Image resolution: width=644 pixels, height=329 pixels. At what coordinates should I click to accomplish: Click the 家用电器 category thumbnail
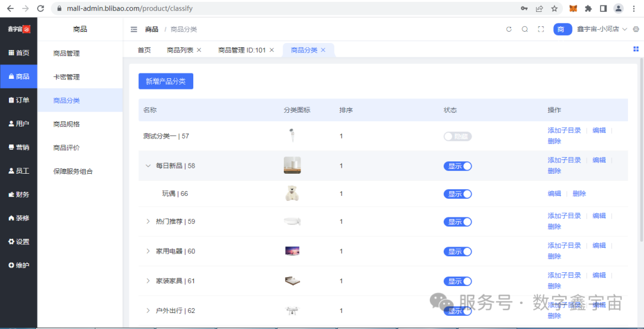[292, 251]
